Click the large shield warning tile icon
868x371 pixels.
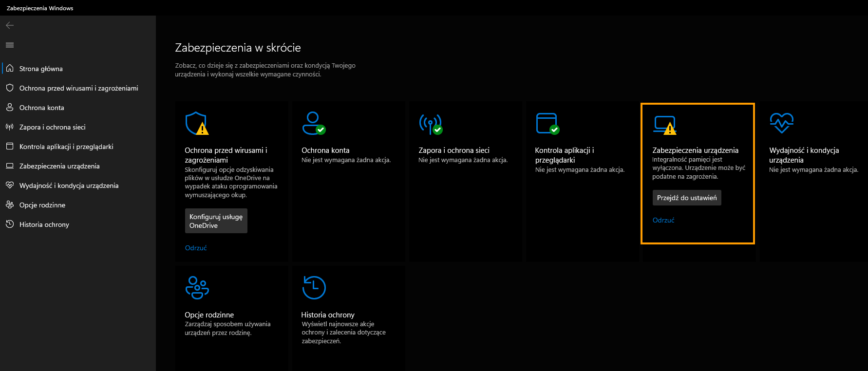tap(197, 123)
